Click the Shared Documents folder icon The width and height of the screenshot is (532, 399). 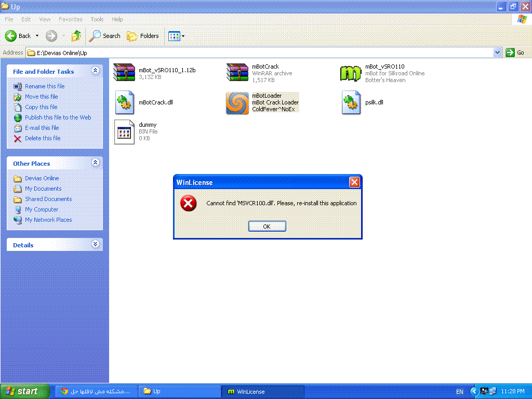pos(18,199)
